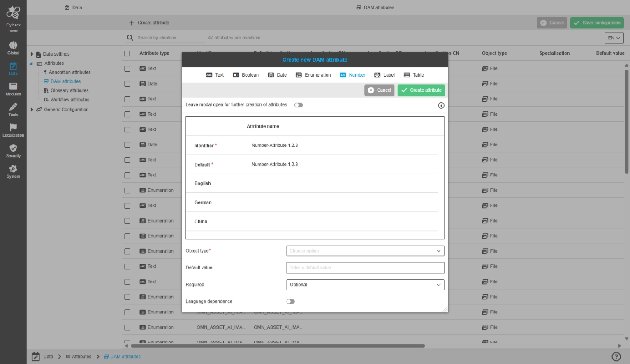This screenshot has height=364, width=630.
Task: Open the System gear icon in sidebar
Action: point(13,171)
